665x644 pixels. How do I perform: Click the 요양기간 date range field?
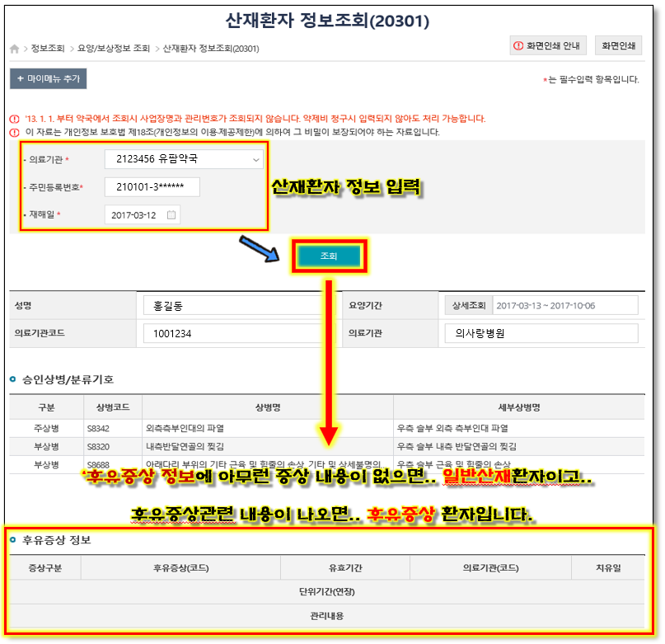565,305
